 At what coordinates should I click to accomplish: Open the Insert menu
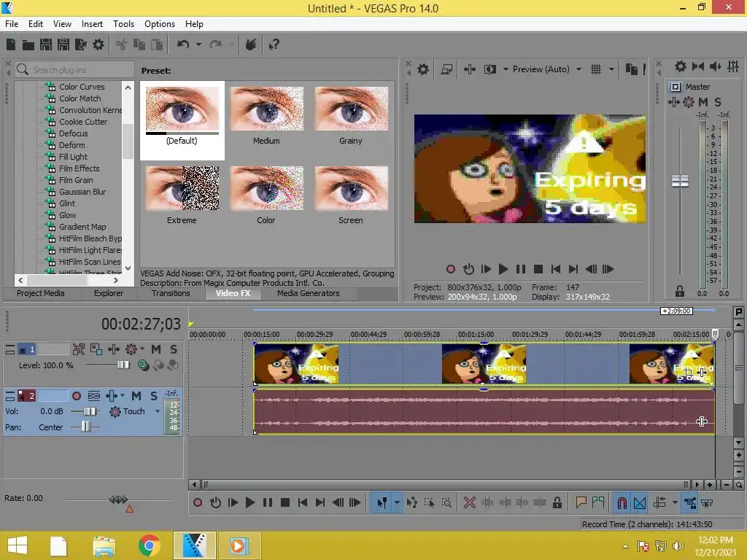(92, 24)
